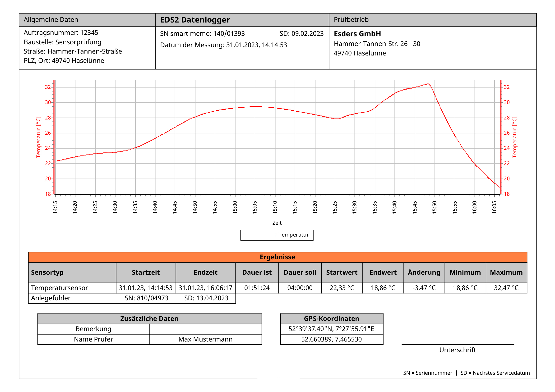555x392 pixels.
Task: Click the Zusätzliche Daten table header
Action: point(149,319)
